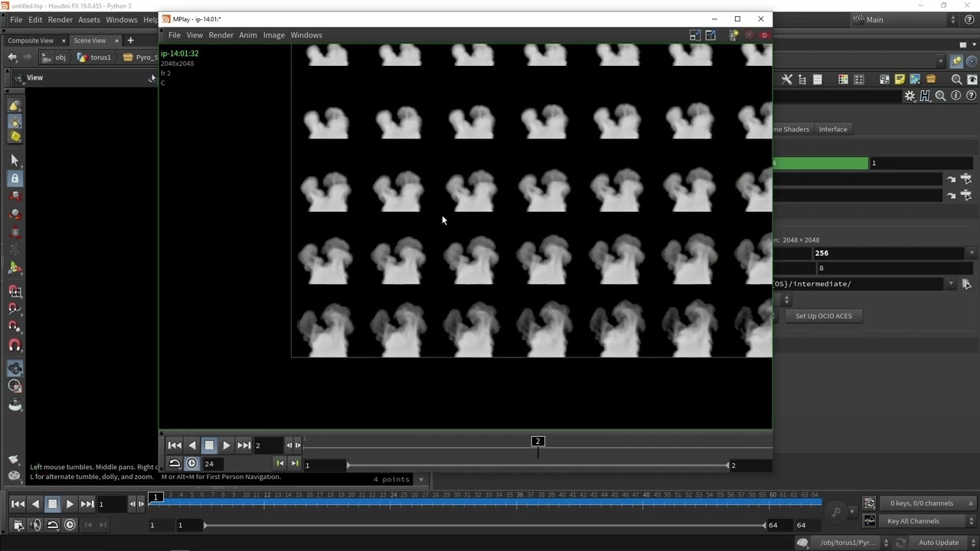Open file chooser for intermediate path
980x551 pixels.
pyautogui.click(x=966, y=284)
